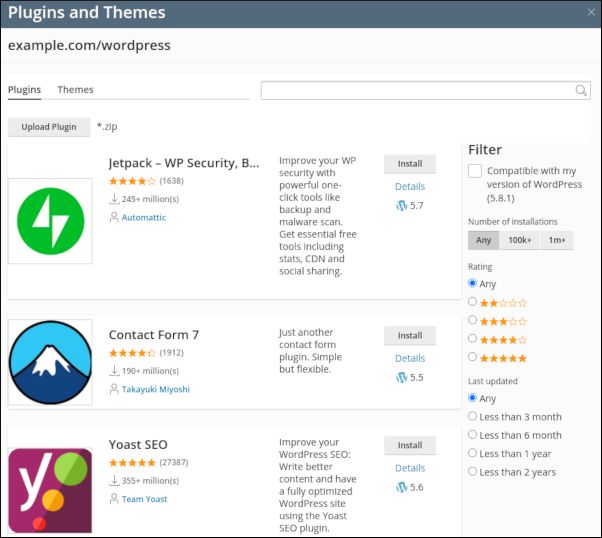Image resolution: width=602 pixels, height=538 pixels.
Task: Click the Jetpack green lightning logo
Action: pyautogui.click(x=50, y=221)
